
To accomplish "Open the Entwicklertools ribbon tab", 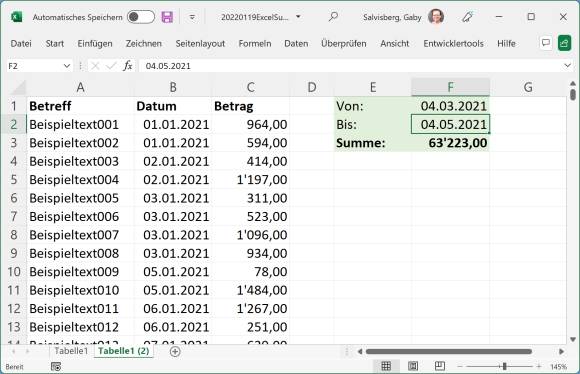I will (453, 44).
